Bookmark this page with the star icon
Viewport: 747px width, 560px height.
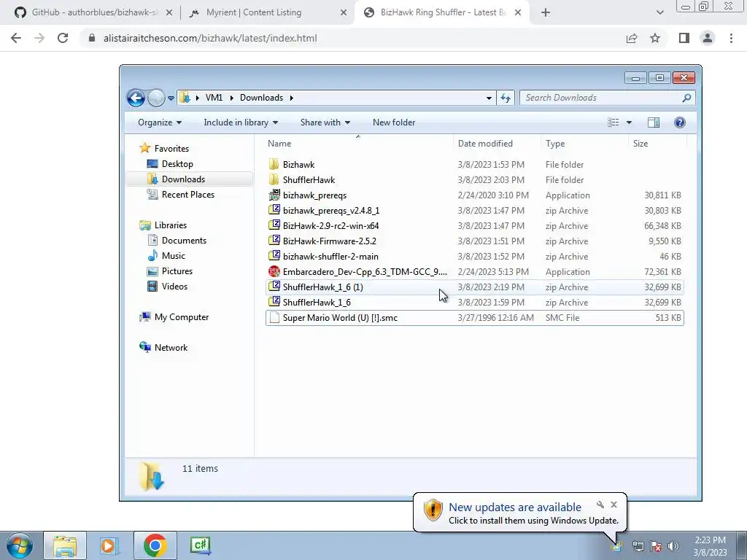point(655,38)
